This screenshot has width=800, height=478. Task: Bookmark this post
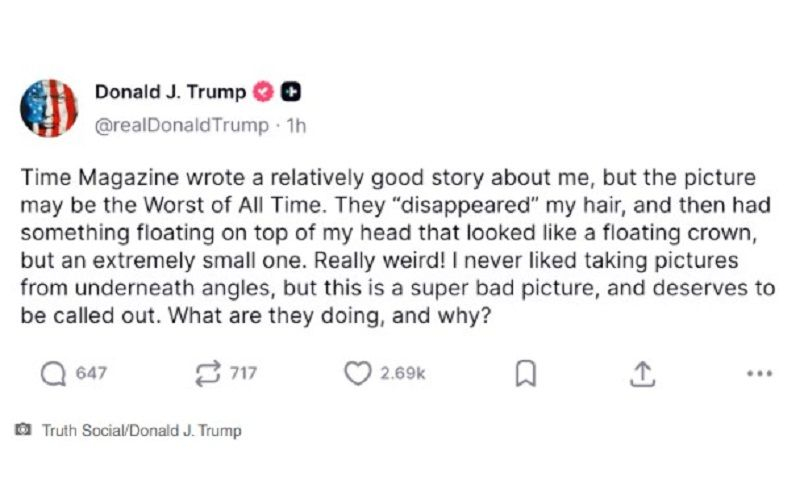[525, 374]
